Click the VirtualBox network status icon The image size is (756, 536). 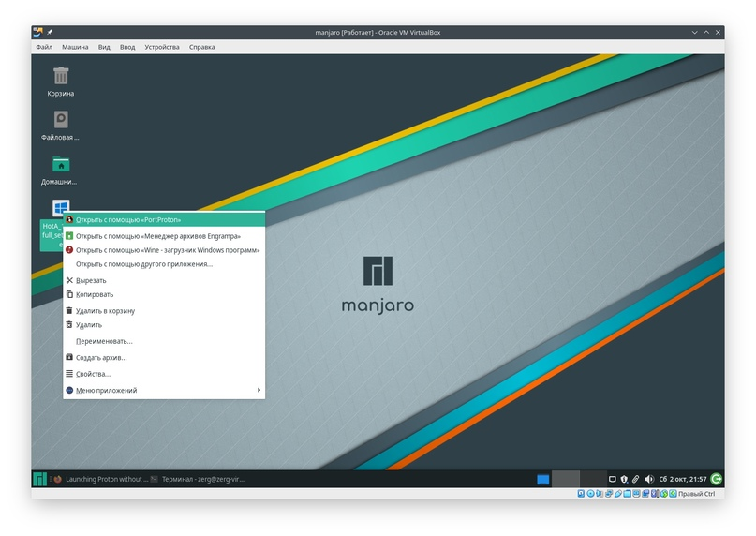609,494
